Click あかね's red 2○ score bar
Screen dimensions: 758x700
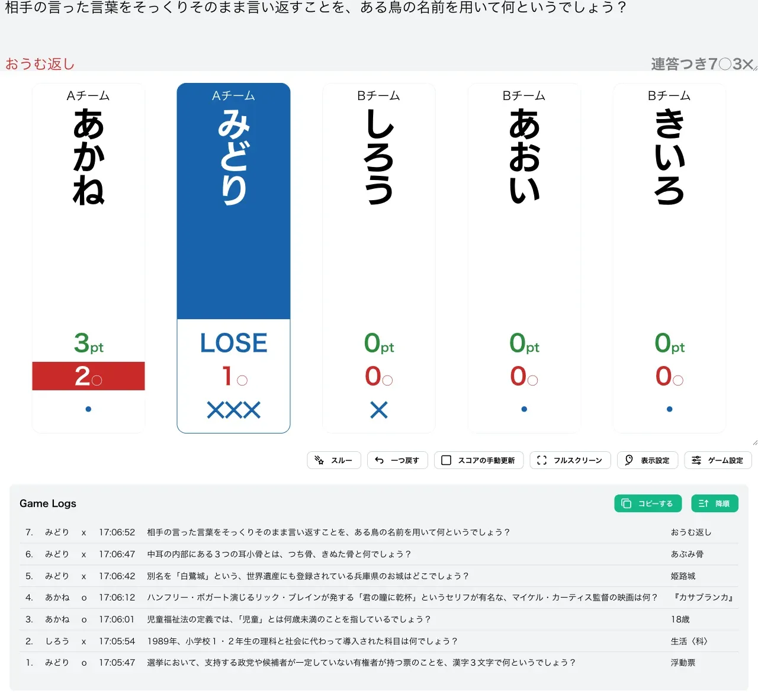point(88,376)
